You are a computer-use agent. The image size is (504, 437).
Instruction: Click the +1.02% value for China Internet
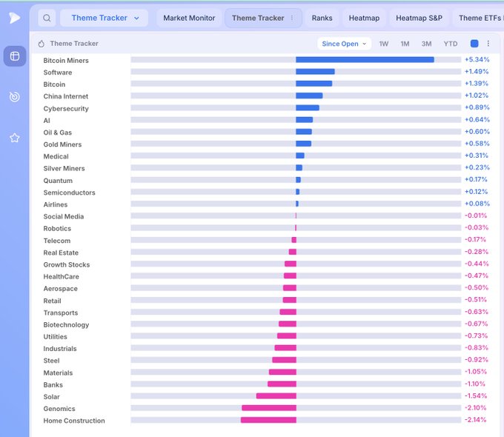[477, 96]
